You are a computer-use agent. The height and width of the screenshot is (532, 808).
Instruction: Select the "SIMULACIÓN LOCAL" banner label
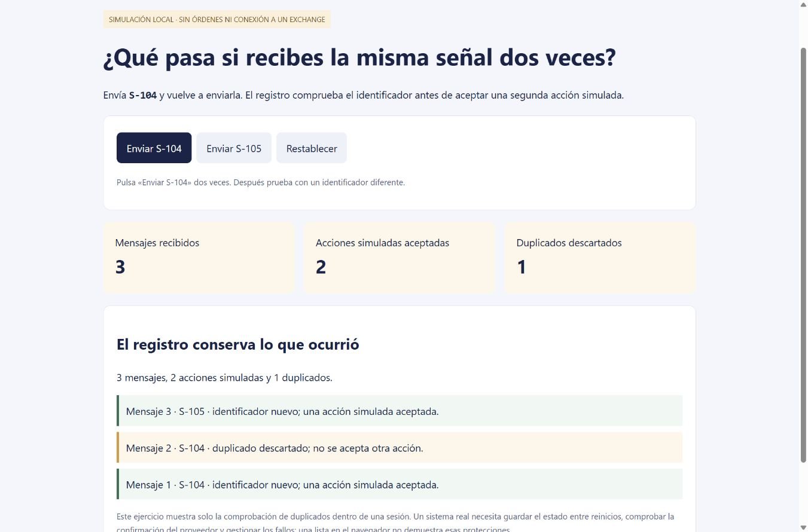pyautogui.click(x=217, y=19)
